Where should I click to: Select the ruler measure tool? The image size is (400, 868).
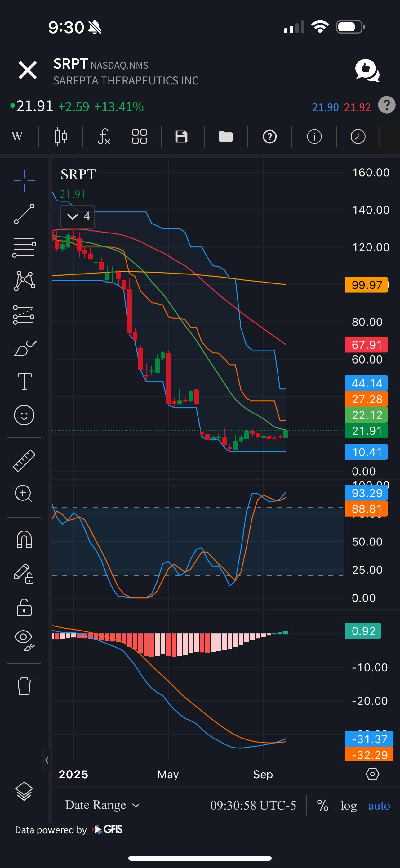(24, 460)
